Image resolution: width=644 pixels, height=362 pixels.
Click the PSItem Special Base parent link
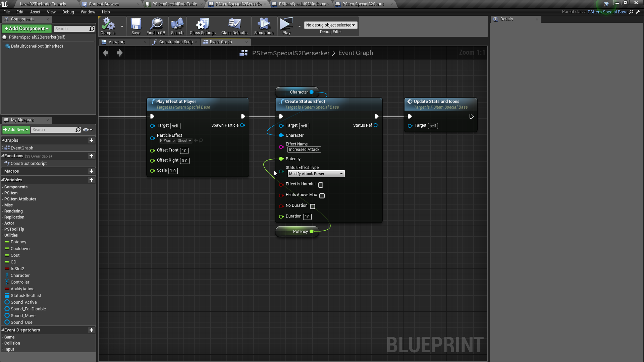coord(607,12)
